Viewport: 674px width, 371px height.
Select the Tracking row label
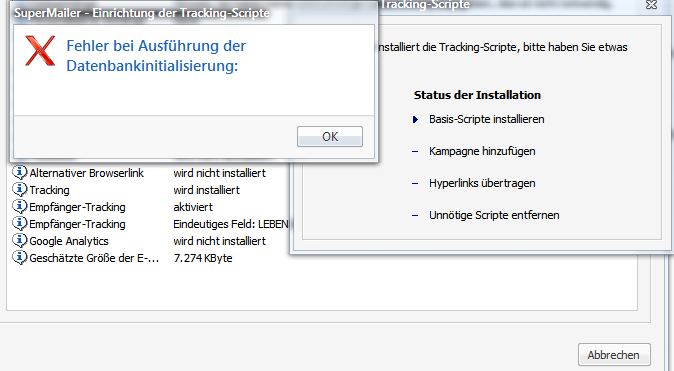[x=49, y=190]
